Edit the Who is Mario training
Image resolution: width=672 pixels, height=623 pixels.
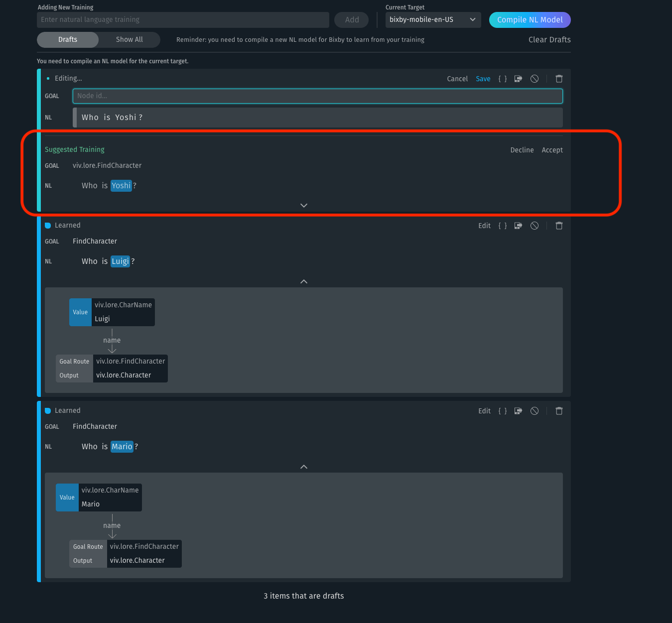(x=485, y=411)
